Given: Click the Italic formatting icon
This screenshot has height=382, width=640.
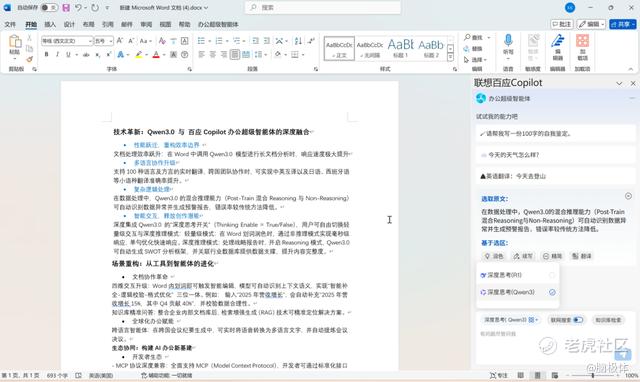Looking at the screenshot, I should pyautogui.click(x=57, y=54).
